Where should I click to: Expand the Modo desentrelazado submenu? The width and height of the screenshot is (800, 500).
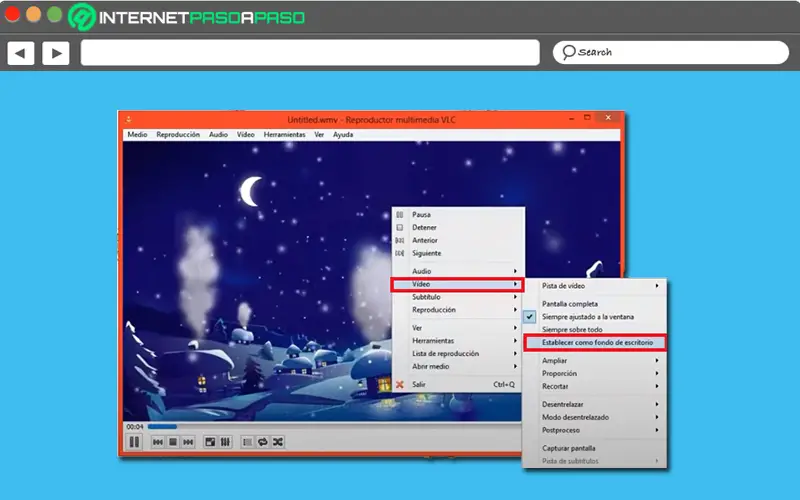[x=594, y=417]
